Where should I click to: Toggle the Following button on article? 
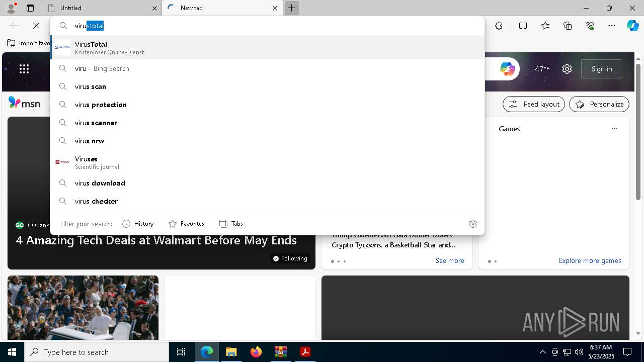pos(290,258)
